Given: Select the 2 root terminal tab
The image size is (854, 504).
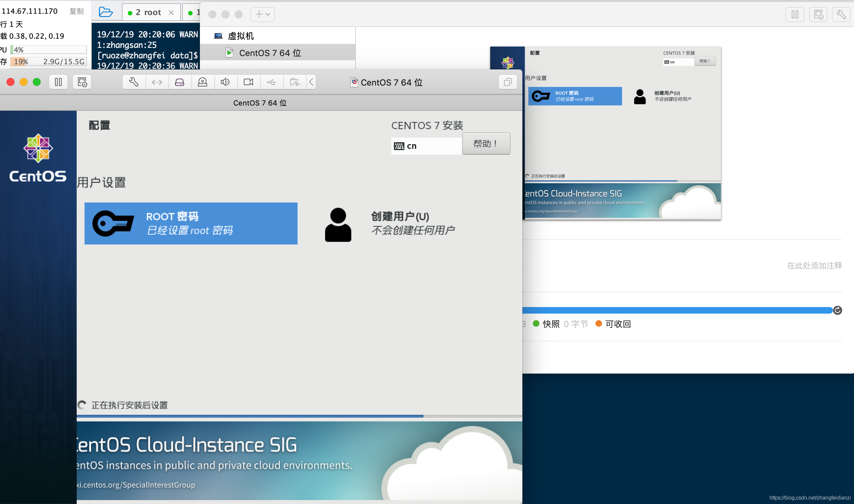Looking at the screenshot, I should click(x=148, y=12).
